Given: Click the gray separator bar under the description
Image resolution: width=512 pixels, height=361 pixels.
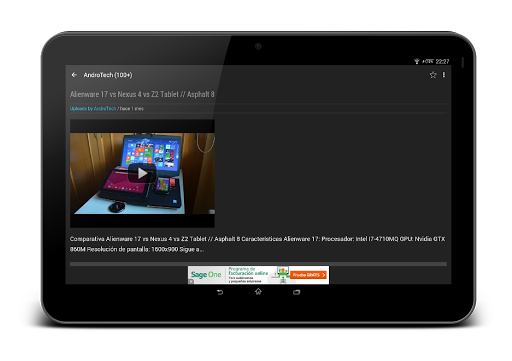Looking at the screenshot, I should pos(258,264).
